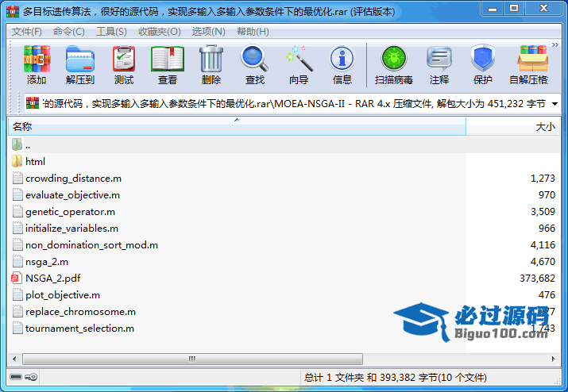Viewport: 568px width, 392px height.
Task: Click the scrollbar right arrow
Action: [x=554, y=359]
